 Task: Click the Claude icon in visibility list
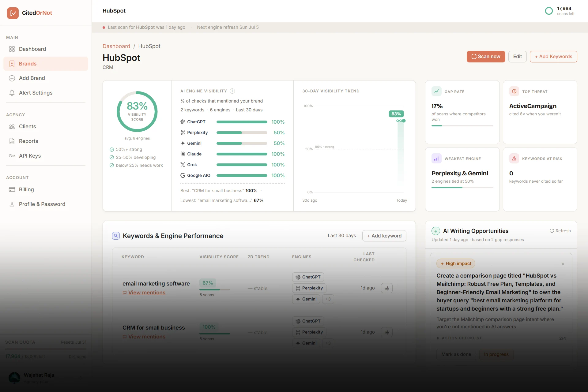pos(183,154)
